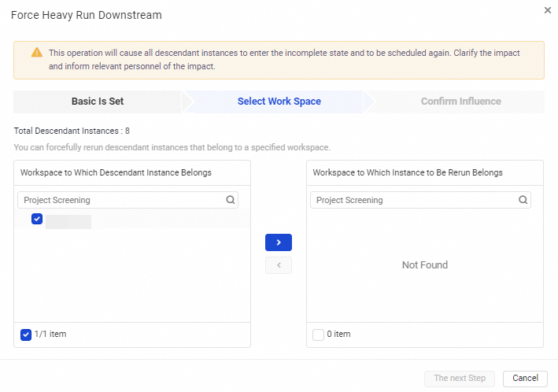Viewport: 558px width, 392px height.
Task: Move selected workspace to the right list
Action: tap(279, 242)
